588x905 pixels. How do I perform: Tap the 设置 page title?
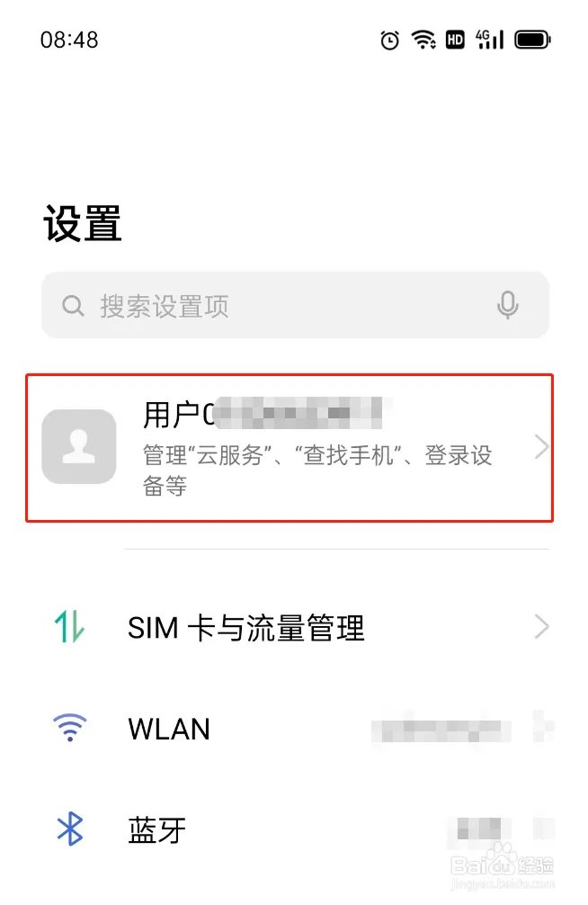(83, 223)
